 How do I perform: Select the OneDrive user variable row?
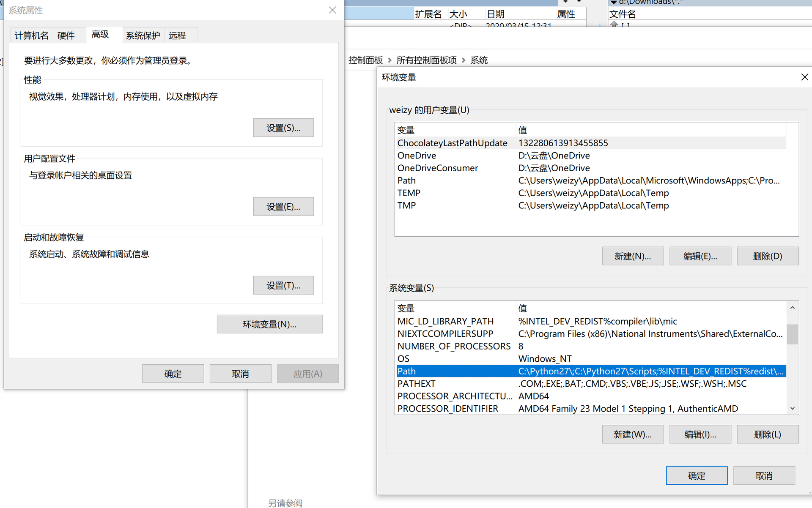[x=417, y=156]
